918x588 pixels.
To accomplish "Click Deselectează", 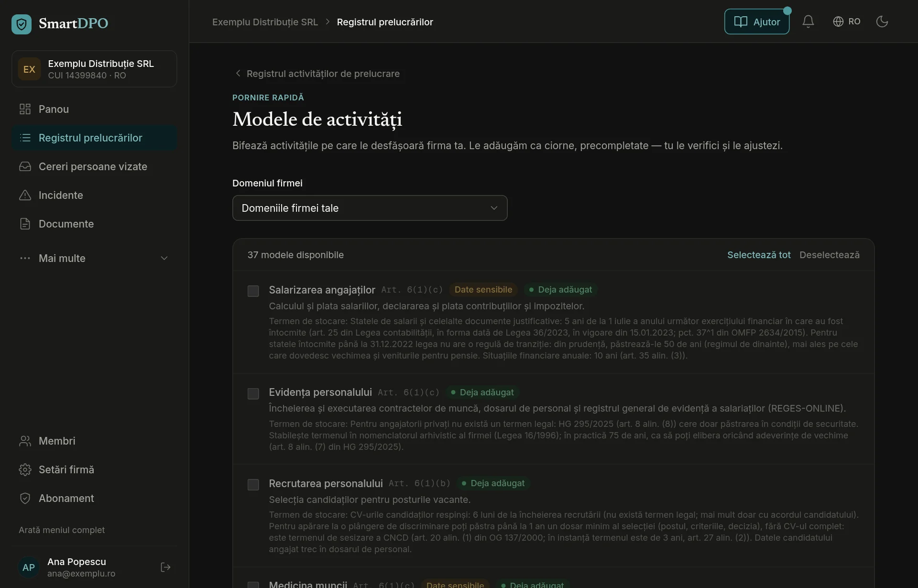I will click(x=830, y=255).
